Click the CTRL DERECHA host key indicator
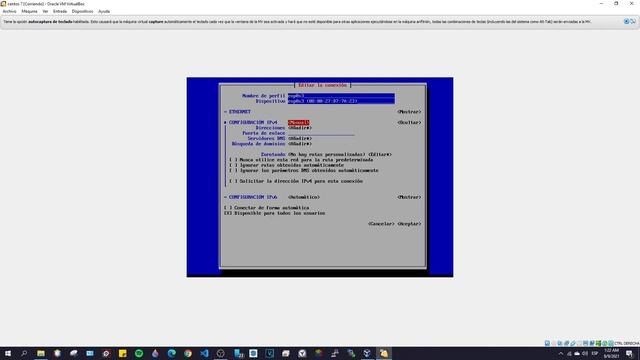The image size is (640, 360). click(x=627, y=343)
